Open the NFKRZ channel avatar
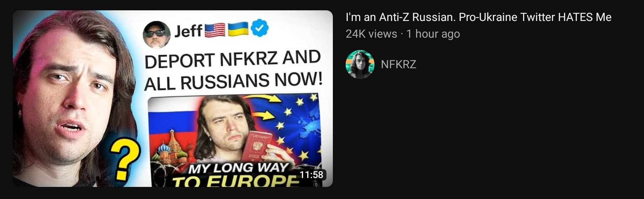This screenshot has height=199, width=644. 360,64
